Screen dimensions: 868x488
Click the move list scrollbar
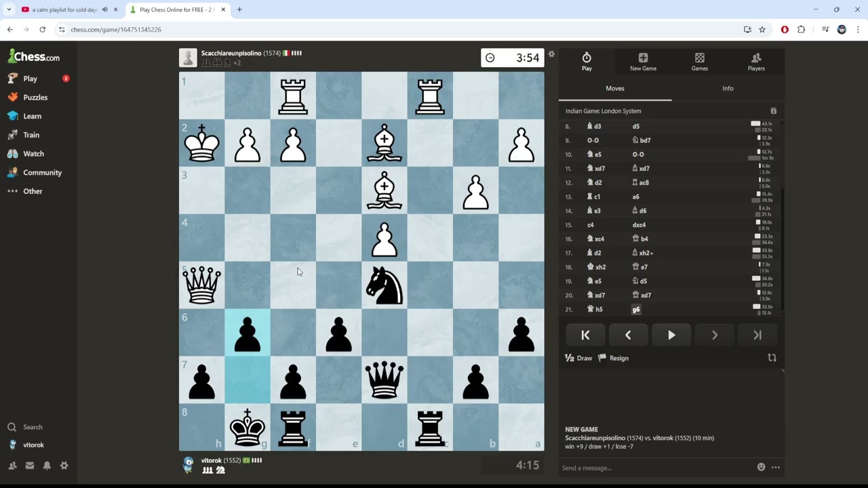(x=782, y=251)
